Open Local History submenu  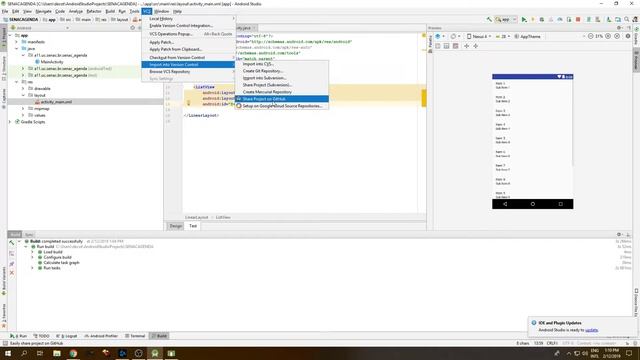188,19
